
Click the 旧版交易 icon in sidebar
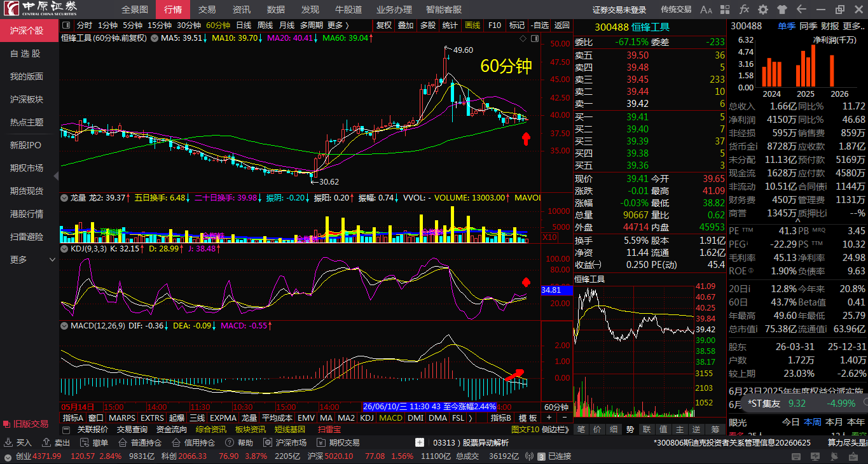7,424
